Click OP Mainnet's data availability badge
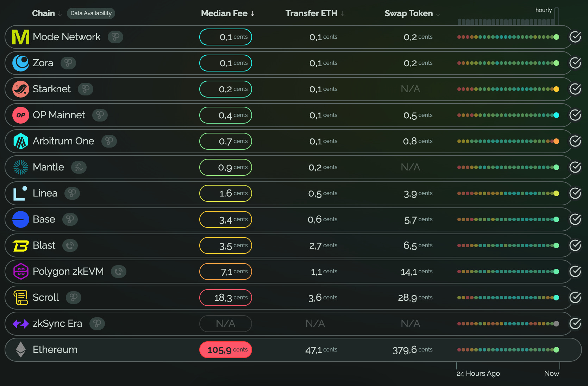The height and width of the screenshot is (386, 588). click(100, 115)
